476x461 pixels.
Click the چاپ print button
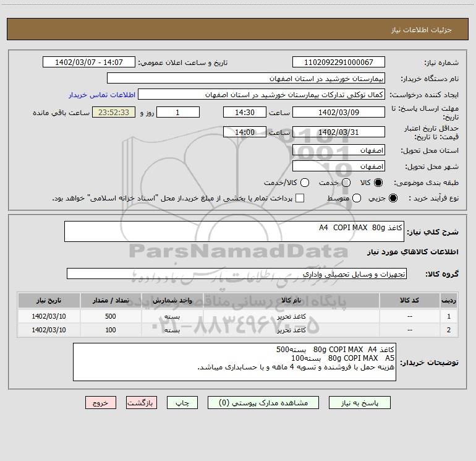click(182, 403)
